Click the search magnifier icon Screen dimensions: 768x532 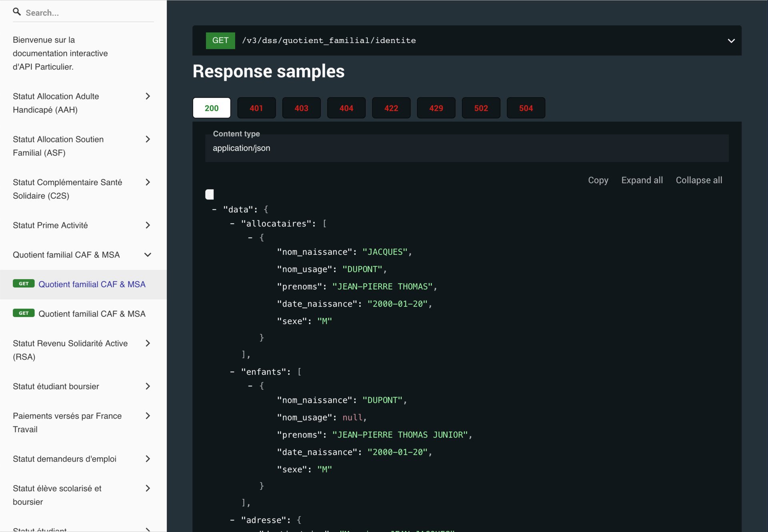pos(17,12)
